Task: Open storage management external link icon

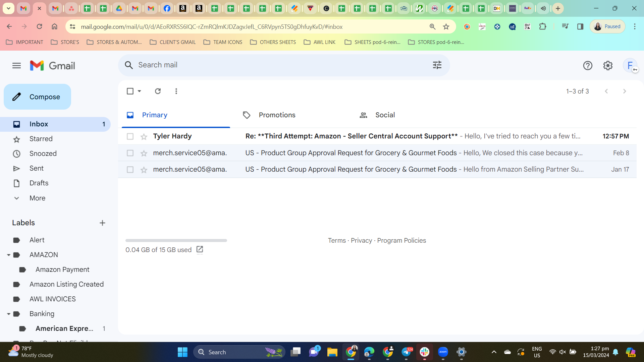Action: click(x=200, y=249)
